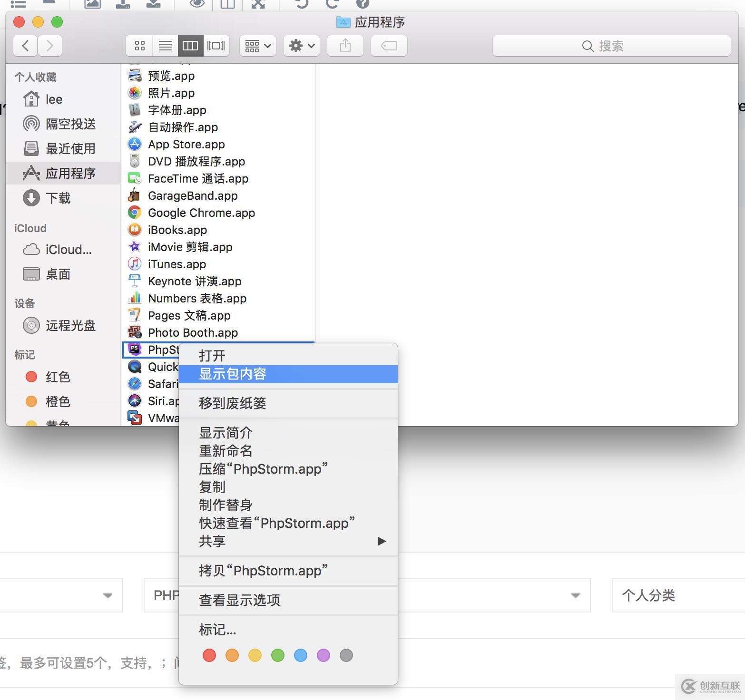
Task: Filter by 橙色 tag in sidebar
Action: [63, 401]
